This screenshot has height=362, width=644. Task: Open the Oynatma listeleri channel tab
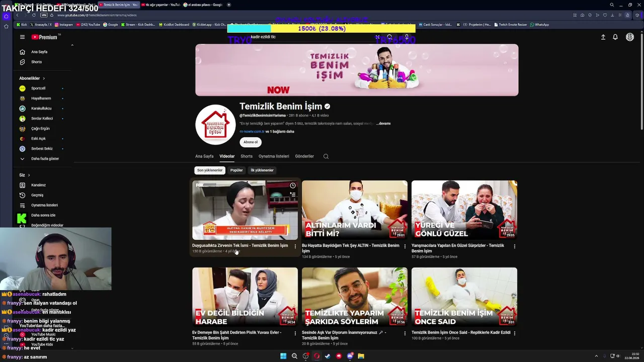pyautogui.click(x=274, y=156)
